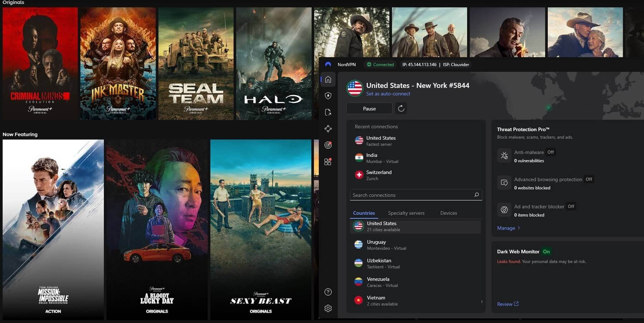Open Threat Protection via the shield sidebar icon
Viewport: 644px width, 323px height.
point(328,96)
